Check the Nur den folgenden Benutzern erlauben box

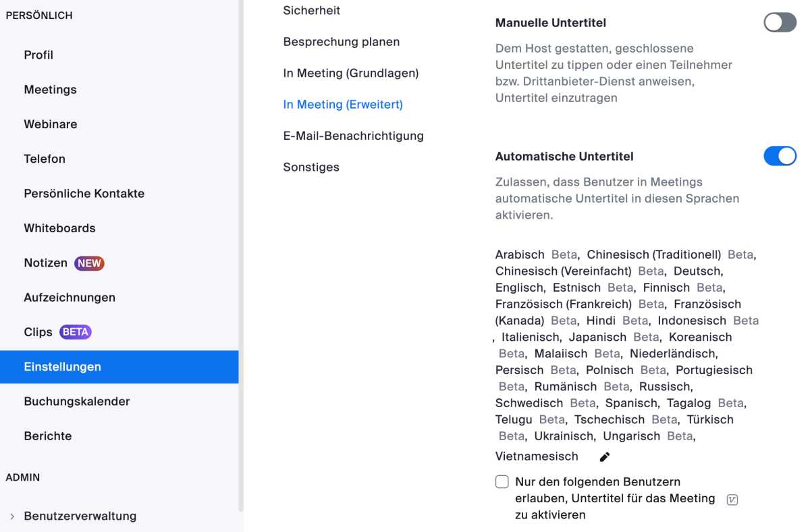[502, 482]
